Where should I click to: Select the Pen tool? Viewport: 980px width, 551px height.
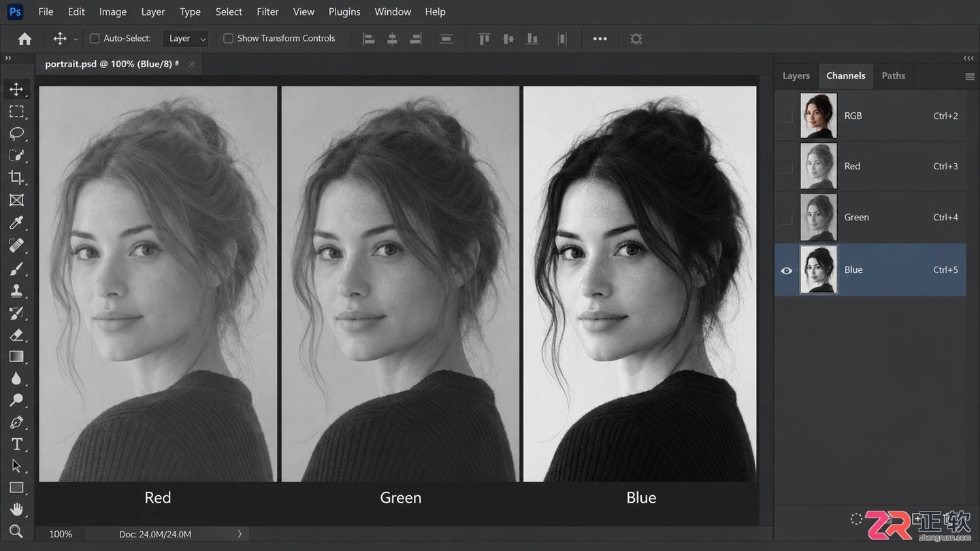(16, 422)
